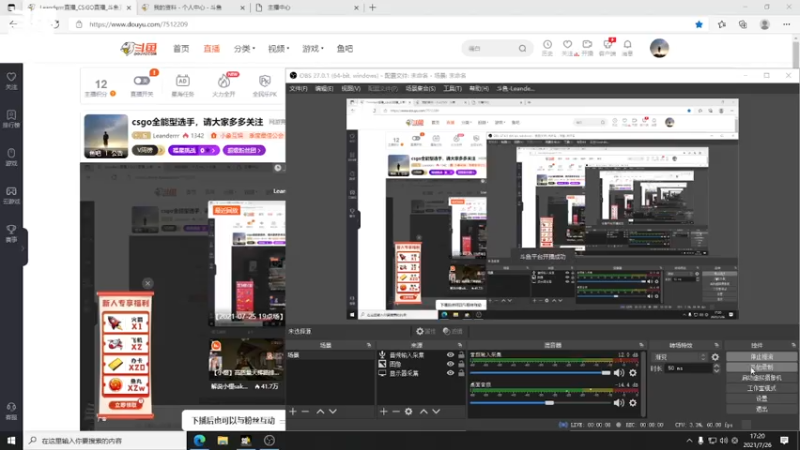This screenshot has height=450, width=800.
Task: Open OBS 编辑(E) menu
Action: [x=324, y=89]
